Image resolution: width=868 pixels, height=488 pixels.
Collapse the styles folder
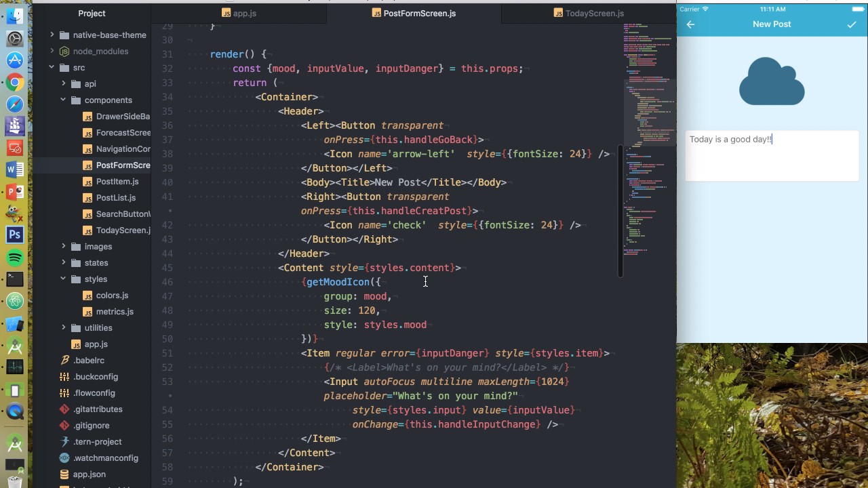[x=63, y=279]
